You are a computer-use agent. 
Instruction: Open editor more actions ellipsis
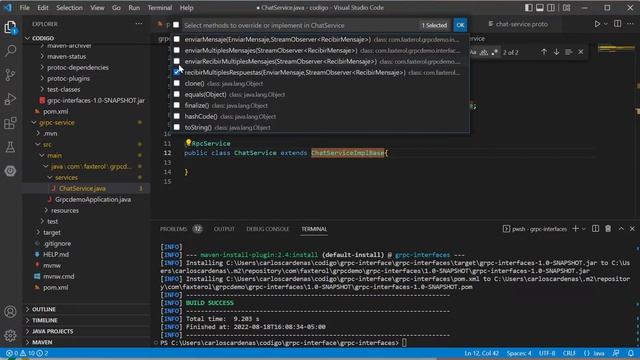pos(630,24)
